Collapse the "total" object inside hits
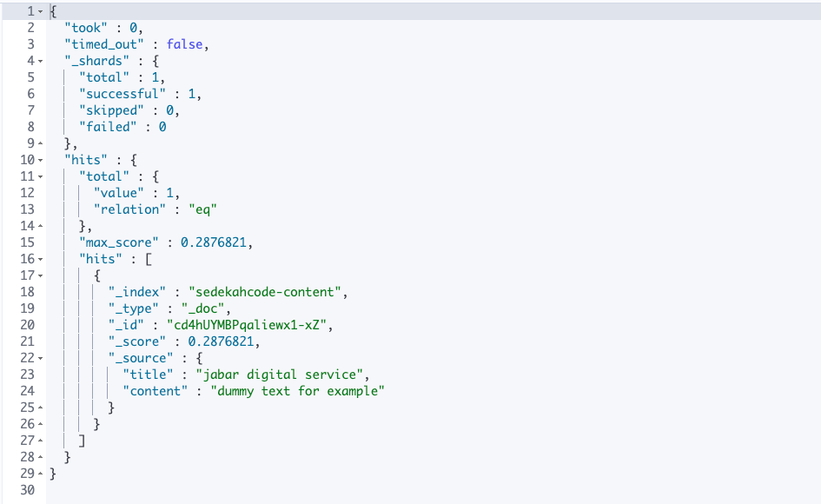 click(41, 176)
